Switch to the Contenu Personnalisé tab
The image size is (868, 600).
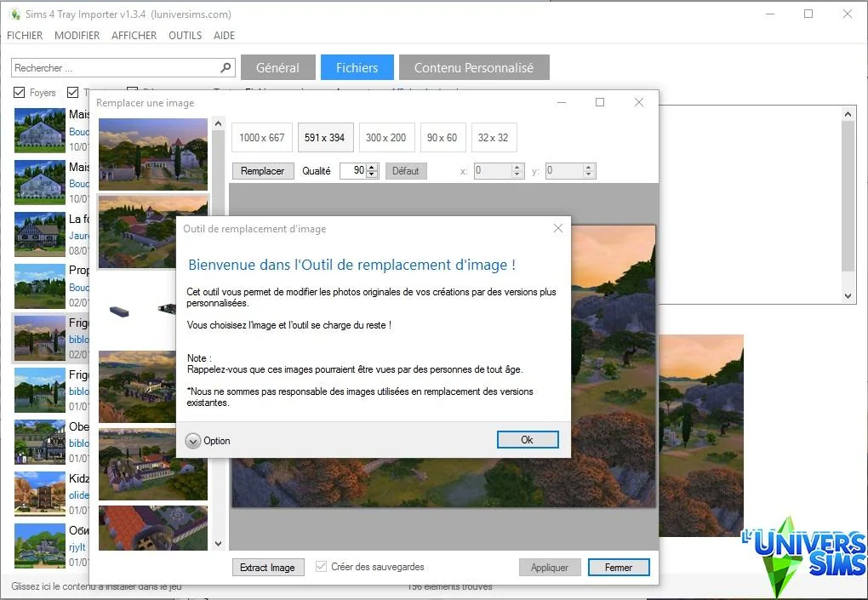[x=474, y=67]
